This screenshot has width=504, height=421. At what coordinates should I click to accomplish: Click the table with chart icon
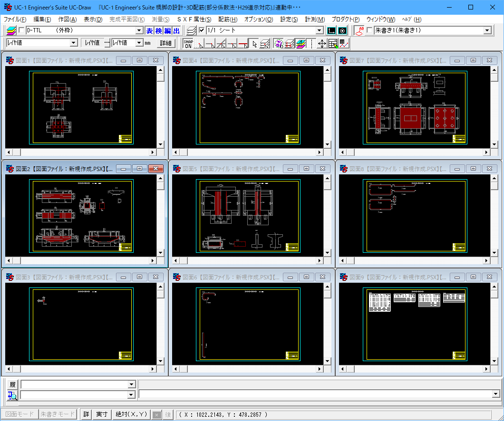click(344, 43)
